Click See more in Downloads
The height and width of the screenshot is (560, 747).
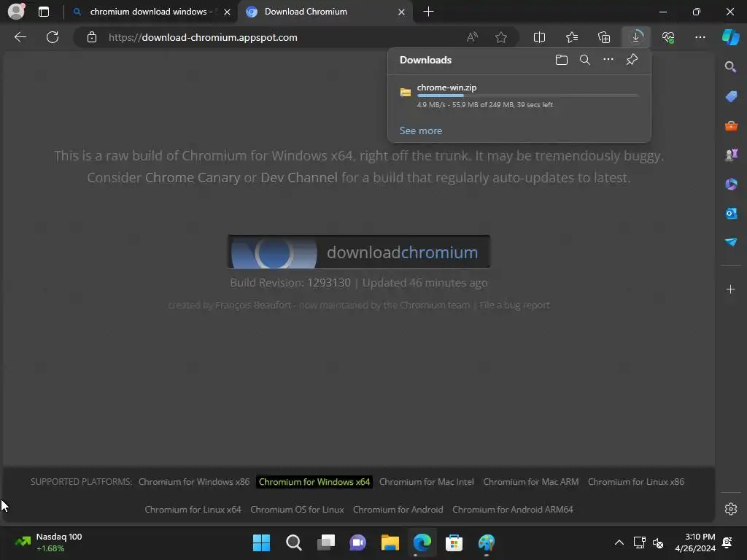(421, 131)
